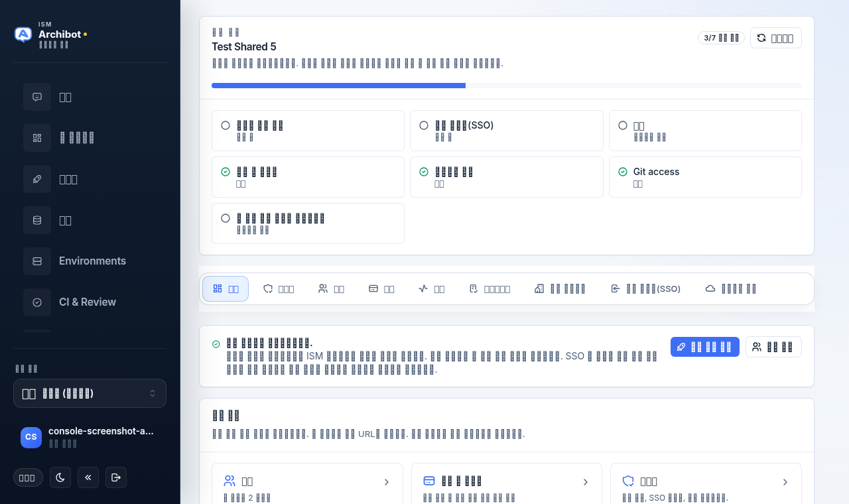Viewport: 849px width, 504px height.
Task: Click the credit card icon on the middle card
Action: click(x=429, y=481)
